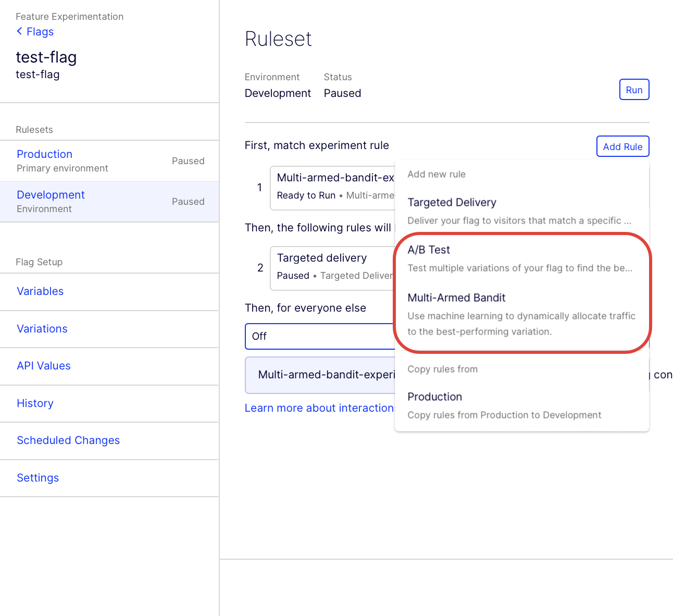Screen dimensions: 673x616
Task: Select Targeted Delivery from the Add Rule menu
Action: (x=452, y=202)
